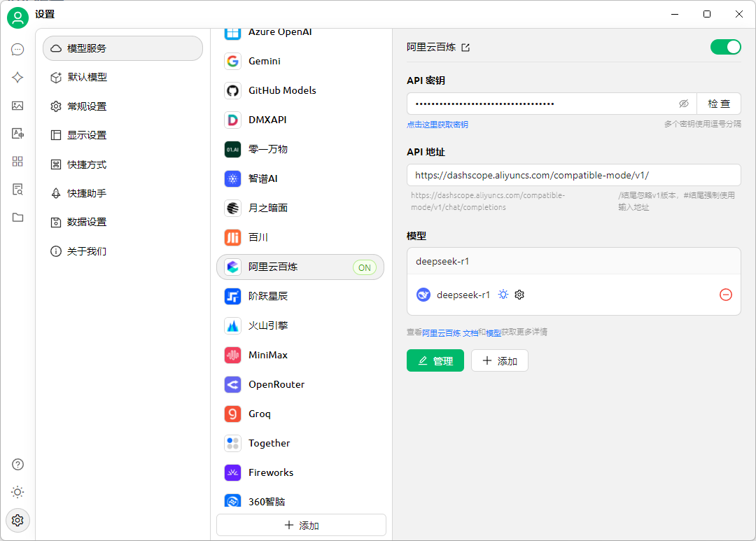Open 模型服务 settings section
756x541 pixels.
pos(123,48)
